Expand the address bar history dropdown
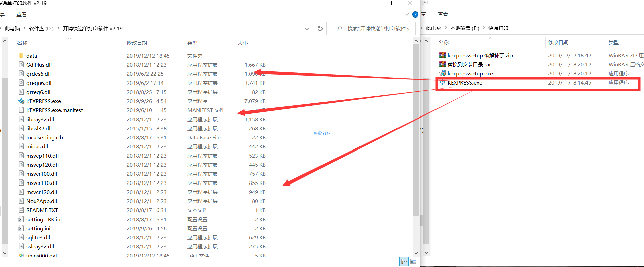 307,29
